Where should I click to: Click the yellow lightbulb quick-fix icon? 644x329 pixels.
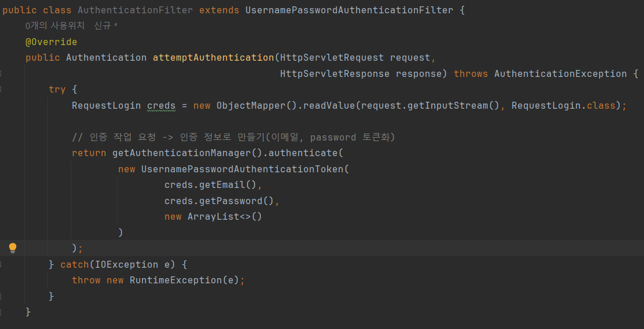click(13, 248)
